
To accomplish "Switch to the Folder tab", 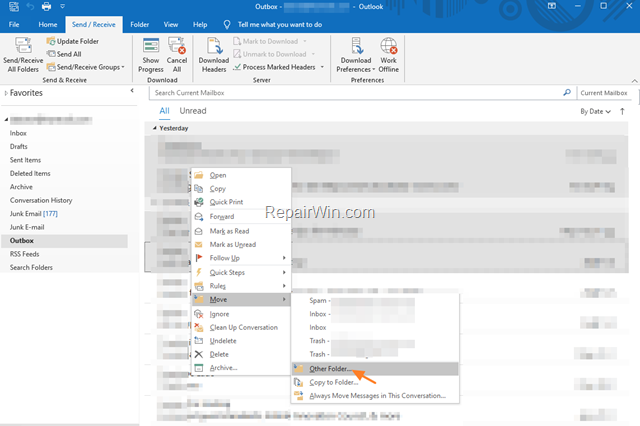I will pyautogui.click(x=140, y=24).
